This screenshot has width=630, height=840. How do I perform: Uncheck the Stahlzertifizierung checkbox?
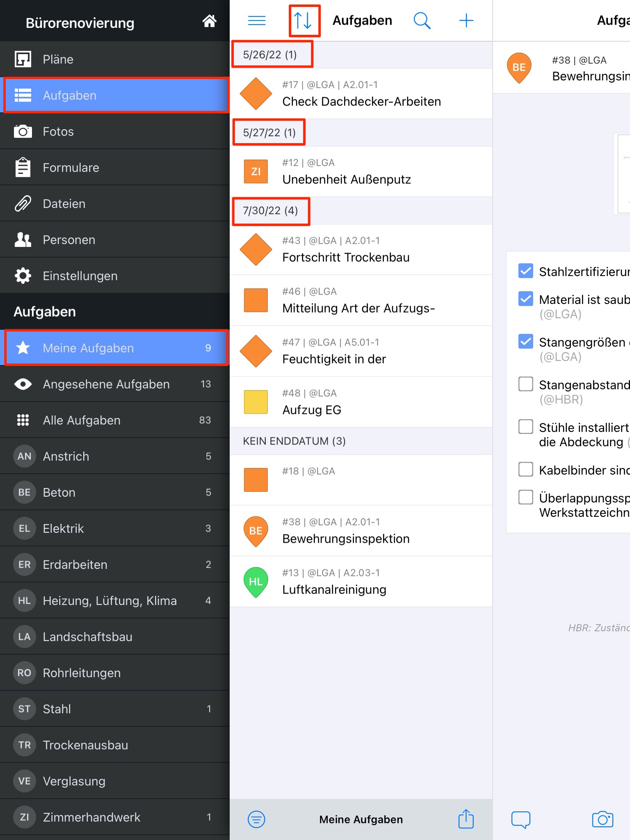point(526,271)
